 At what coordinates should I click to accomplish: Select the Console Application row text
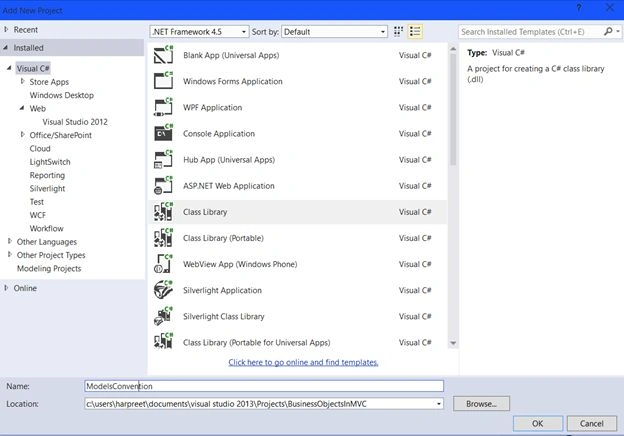click(219, 134)
